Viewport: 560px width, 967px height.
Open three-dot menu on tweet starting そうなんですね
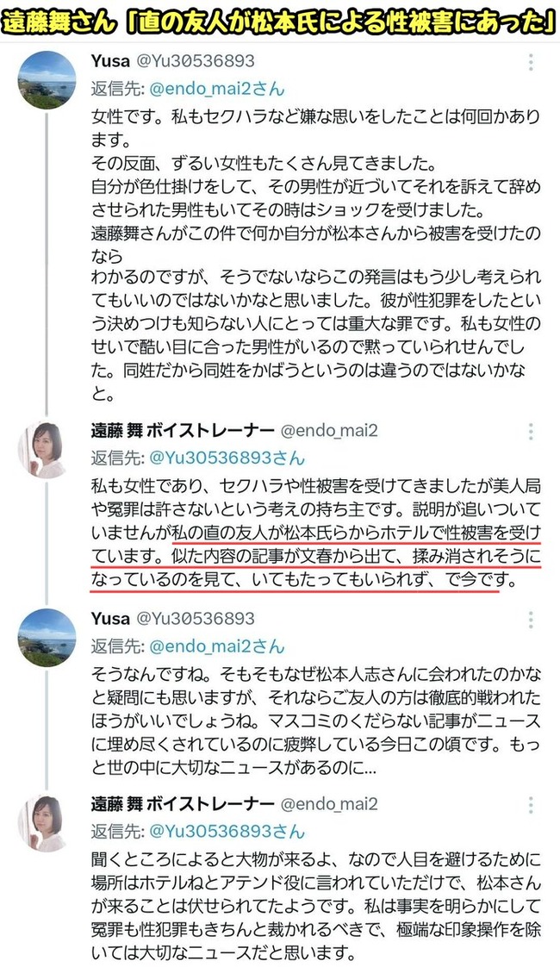pyautogui.click(x=531, y=620)
